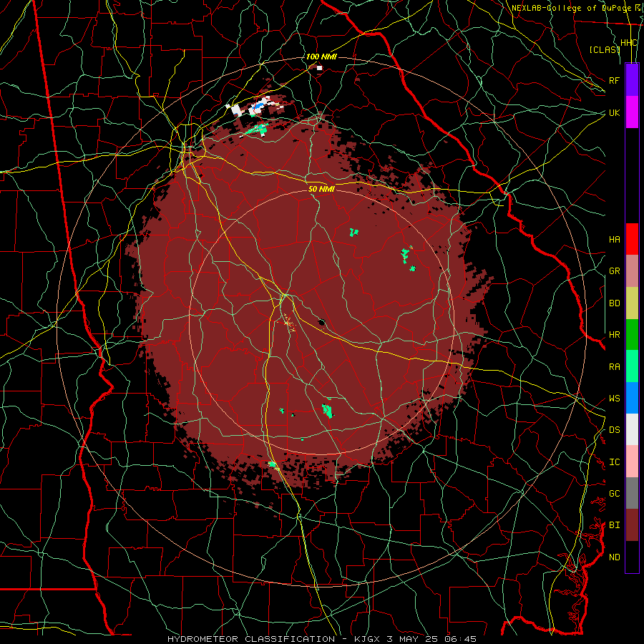The height and width of the screenshot is (644, 644).
Task: Click the WS label in the legend
Action: [x=614, y=399]
